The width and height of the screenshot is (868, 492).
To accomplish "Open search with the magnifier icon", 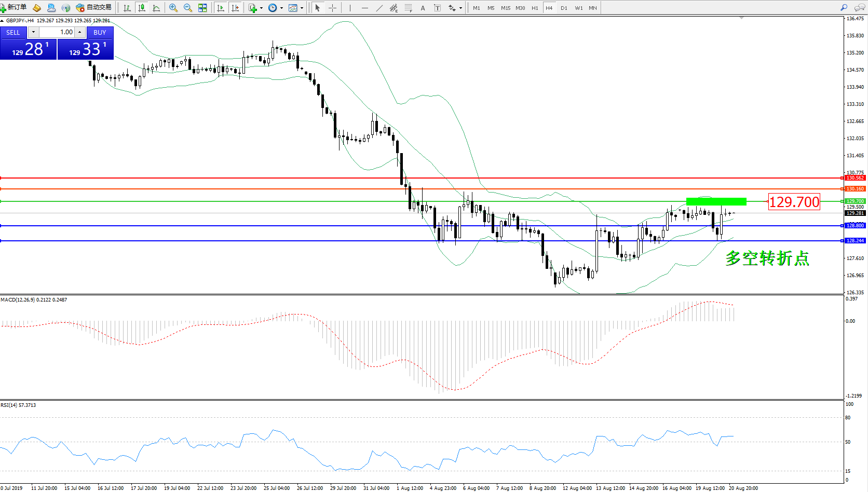I will 844,8.
